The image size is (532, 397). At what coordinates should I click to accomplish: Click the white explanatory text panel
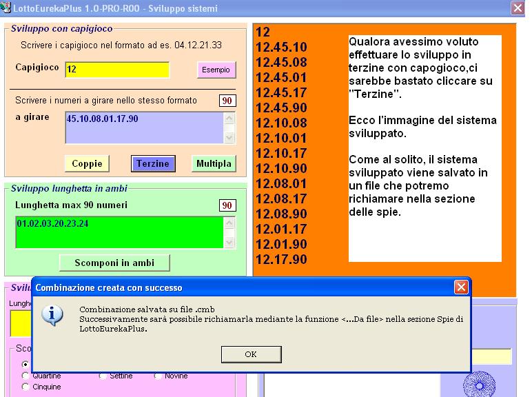point(424,148)
